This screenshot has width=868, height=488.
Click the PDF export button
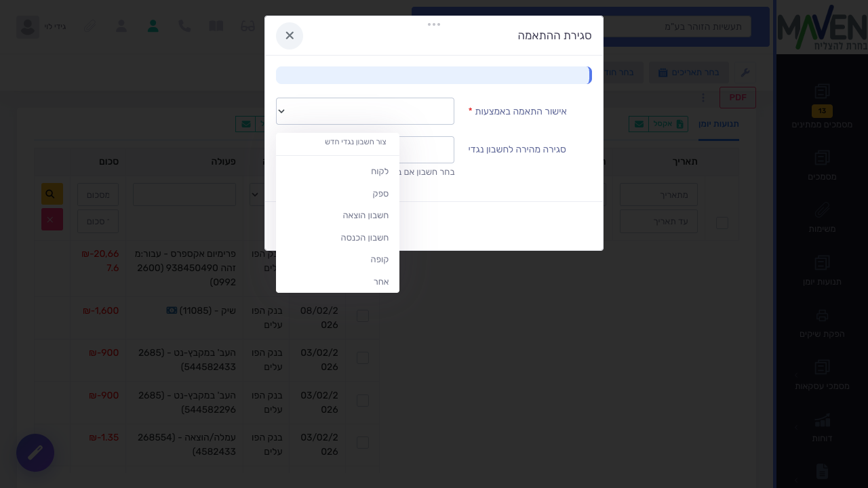738,98
